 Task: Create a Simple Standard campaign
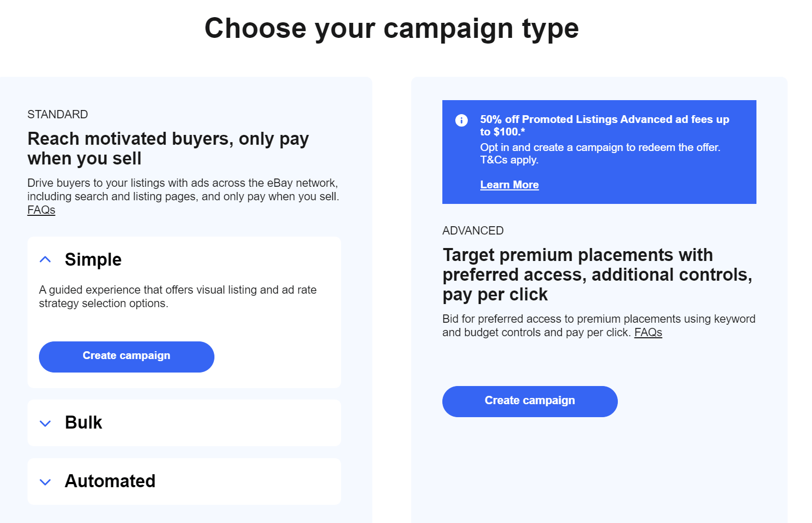(x=126, y=356)
